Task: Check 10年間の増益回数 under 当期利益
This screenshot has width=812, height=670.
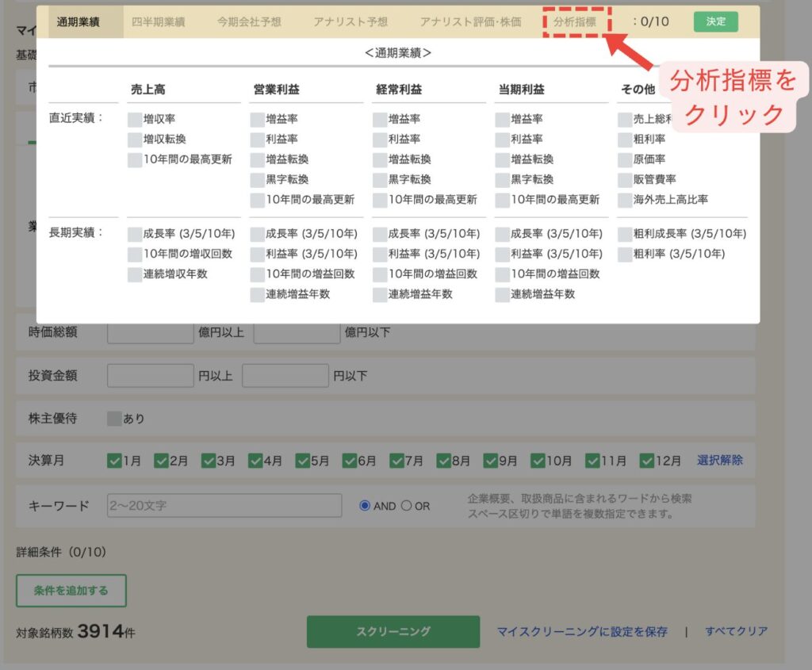Action: [x=502, y=275]
